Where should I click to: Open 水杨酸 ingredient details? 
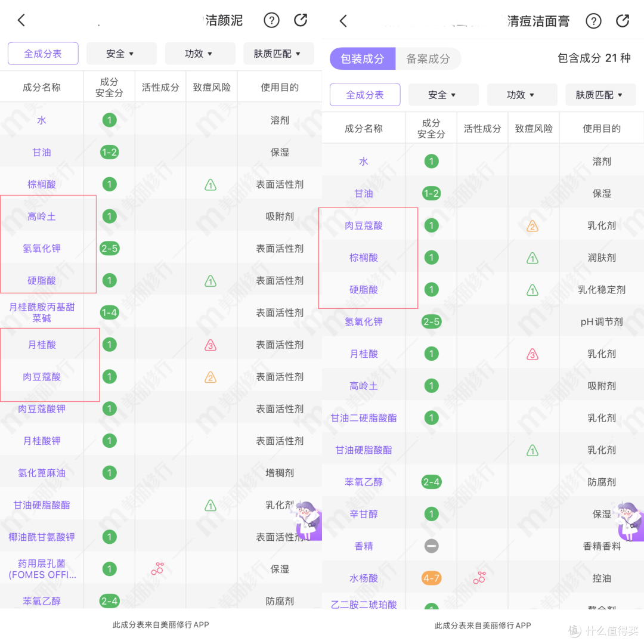tap(364, 578)
